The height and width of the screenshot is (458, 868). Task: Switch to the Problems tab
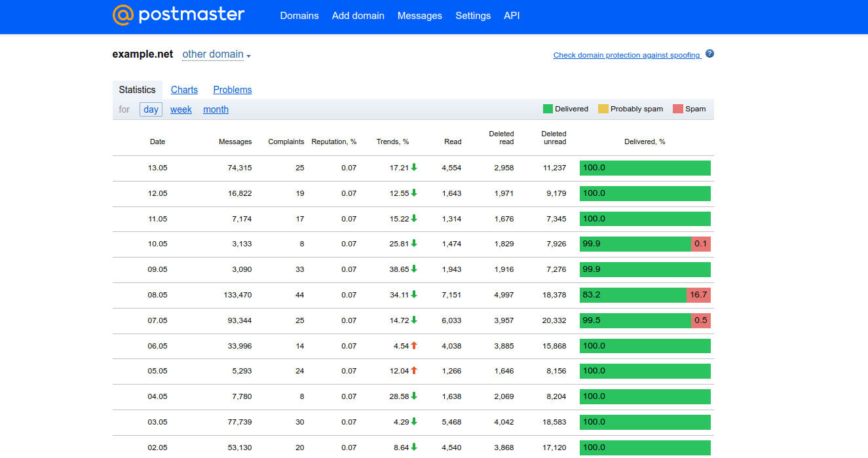tap(233, 90)
